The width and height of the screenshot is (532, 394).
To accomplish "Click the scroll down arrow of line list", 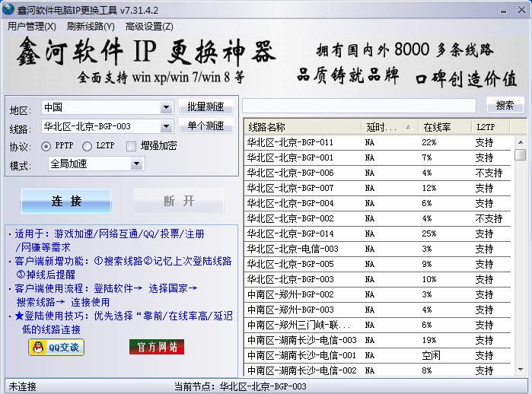I will [521, 370].
